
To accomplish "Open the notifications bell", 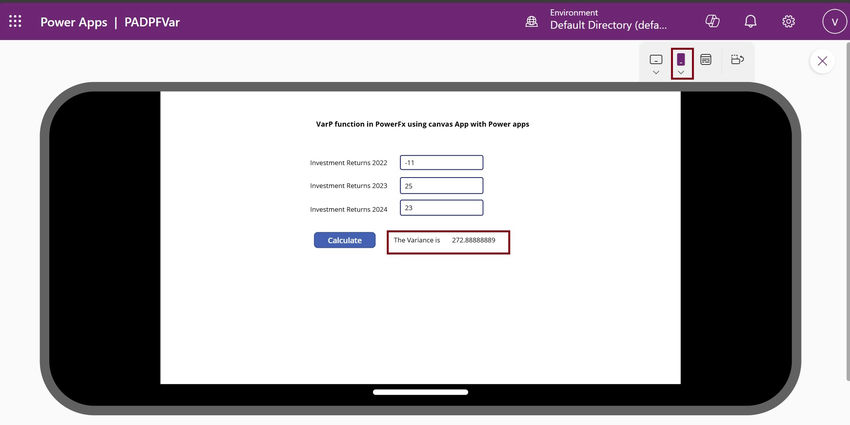I will tap(751, 22).
